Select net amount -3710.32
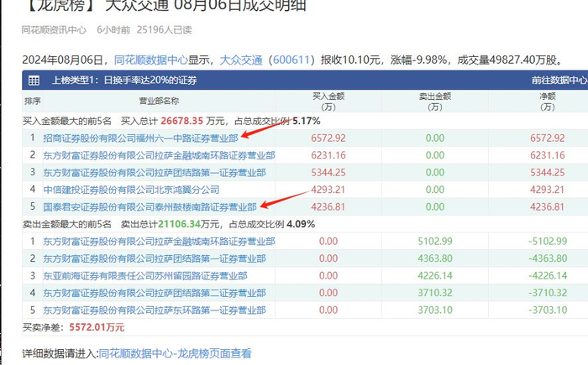The height and width of the screenshot is (365, 588). point(548,294)
